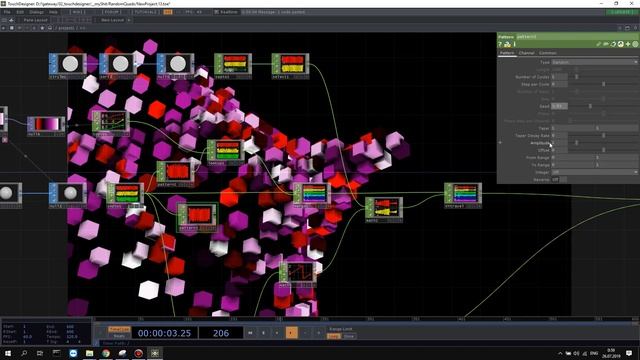640x360 pixels.
Task: Open Windows search from taskbar
Action: coord(24,353)
